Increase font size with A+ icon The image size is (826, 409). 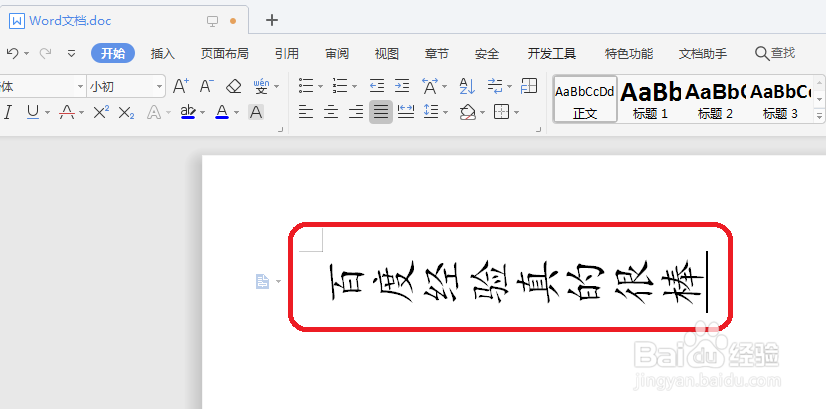(x=181, y=86)
